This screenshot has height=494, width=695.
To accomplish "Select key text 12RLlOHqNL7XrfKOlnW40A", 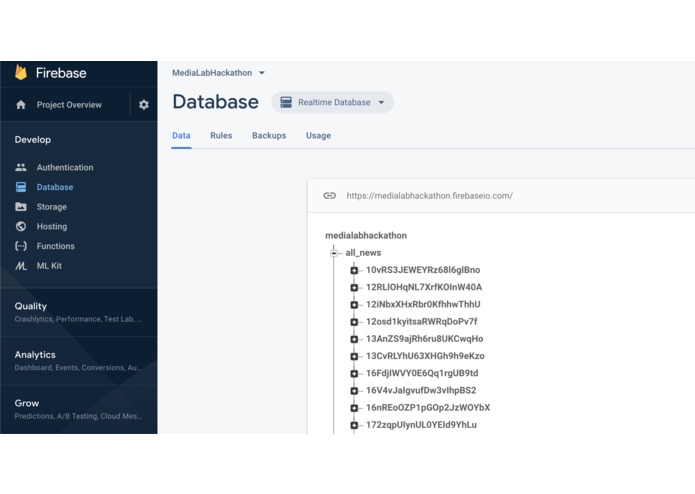I will [x=424, y=287].
